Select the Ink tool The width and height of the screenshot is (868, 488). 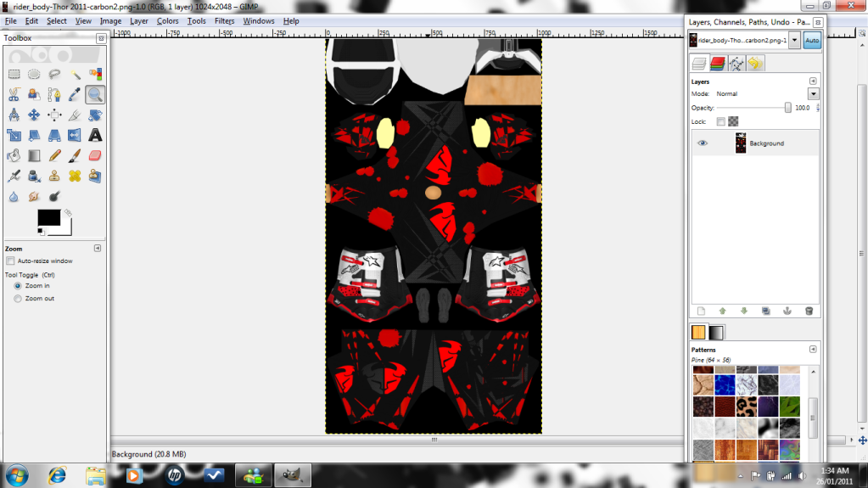(34, 177)
